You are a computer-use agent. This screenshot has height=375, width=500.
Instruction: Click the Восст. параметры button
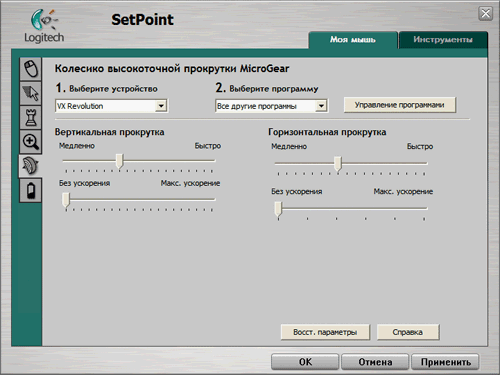click(325, 332)
